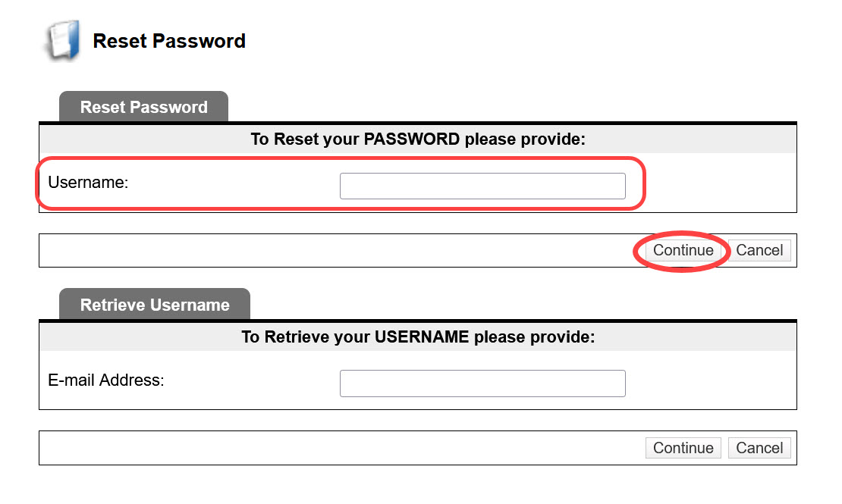
Task: Click the Username label text
Action: [88, 183]
